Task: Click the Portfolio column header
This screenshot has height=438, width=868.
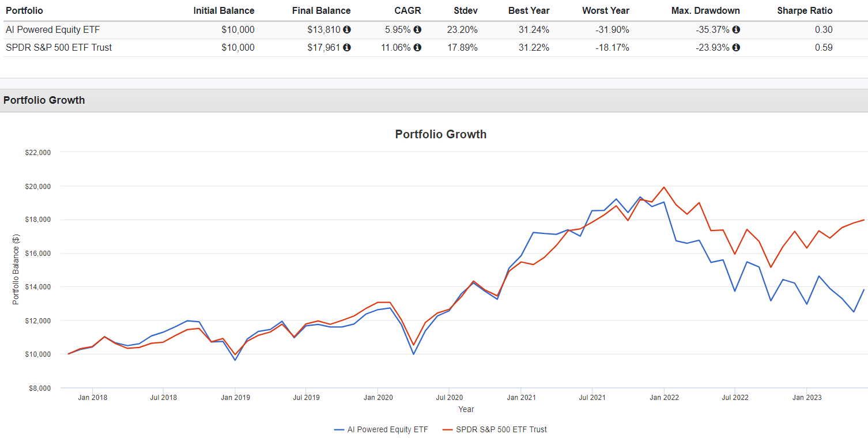Action: pyautogui.click(x=24, y=11)
